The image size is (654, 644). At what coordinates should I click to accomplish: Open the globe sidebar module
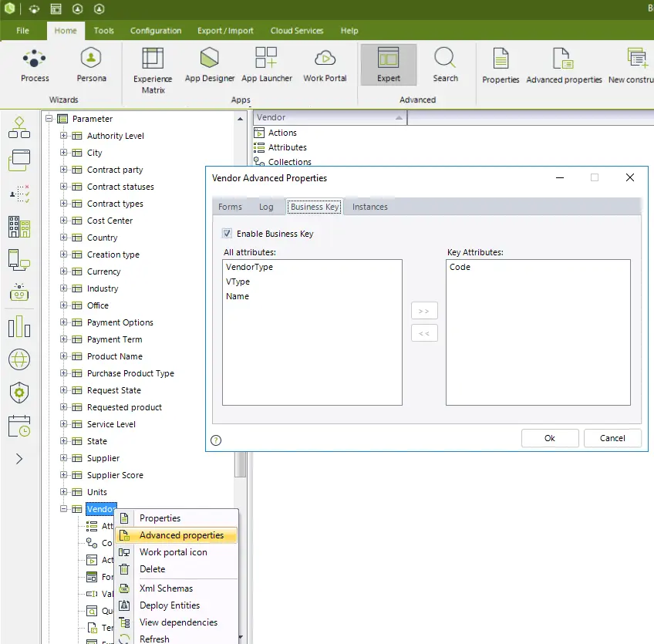pyautogui.click(x=19, y=359)
